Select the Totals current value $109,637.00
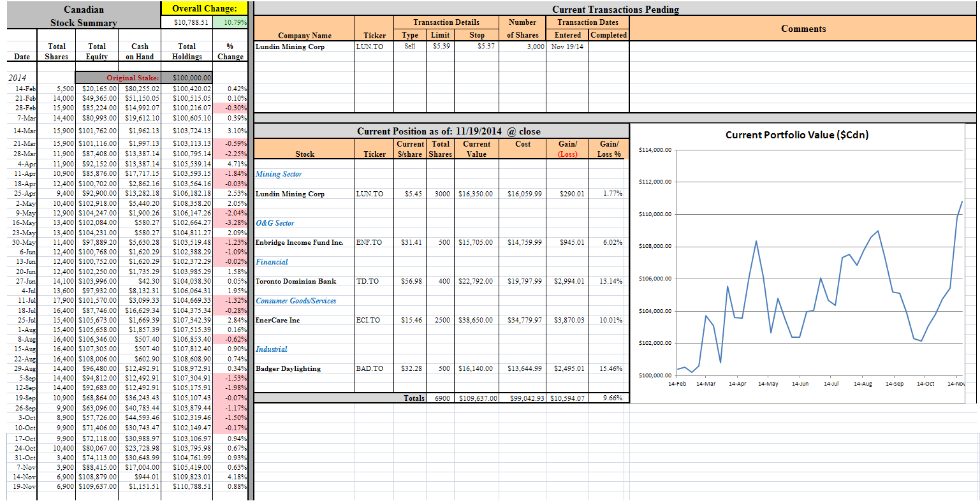 [478, 398]
